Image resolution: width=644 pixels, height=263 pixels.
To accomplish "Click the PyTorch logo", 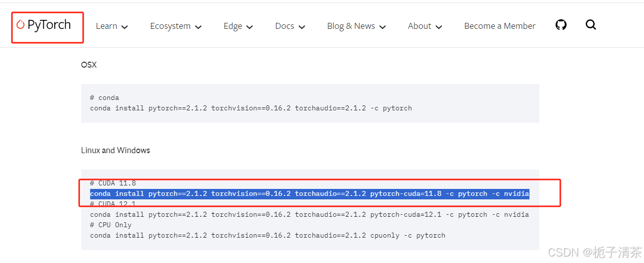I will 43,25.
